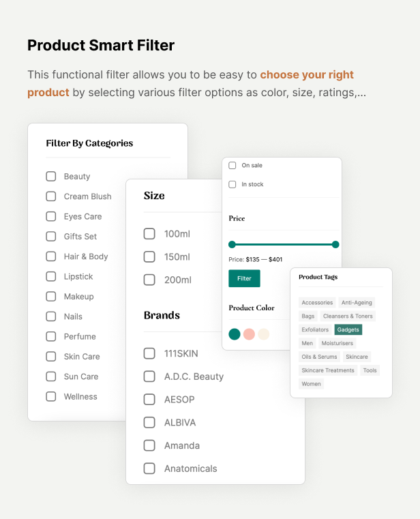
Task: Select the cream product color swatch
Action: point(264,334)
